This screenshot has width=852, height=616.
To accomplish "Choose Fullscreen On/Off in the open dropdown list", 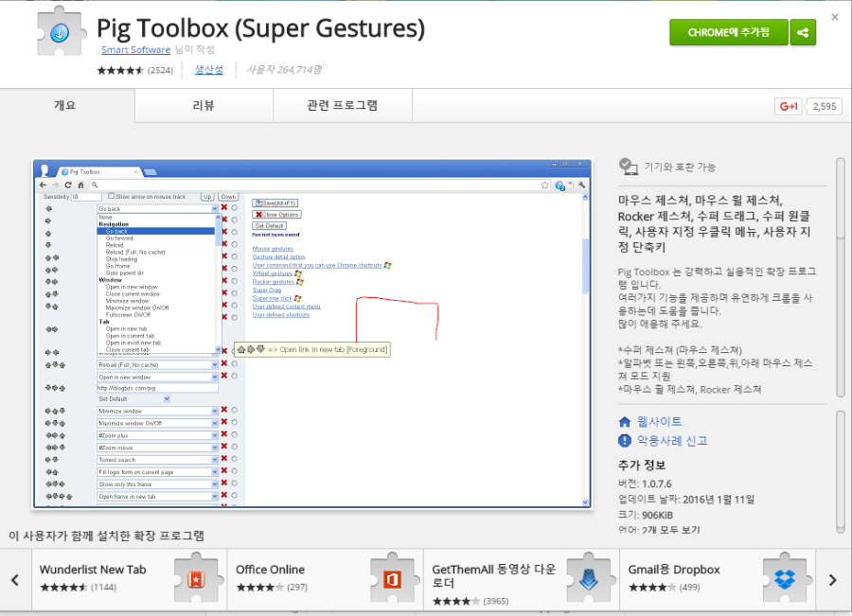I will click(x=128, y=314).
